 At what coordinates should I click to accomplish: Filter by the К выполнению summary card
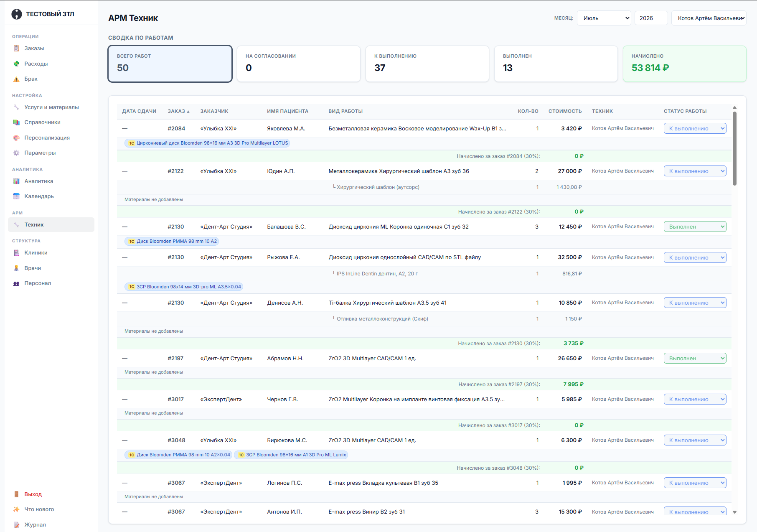[427, 64]
